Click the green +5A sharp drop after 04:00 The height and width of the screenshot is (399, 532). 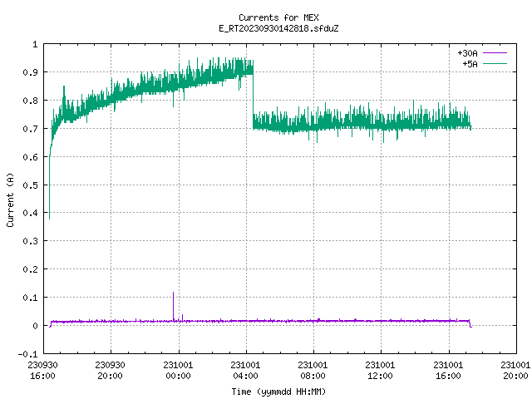coord(253,98)
